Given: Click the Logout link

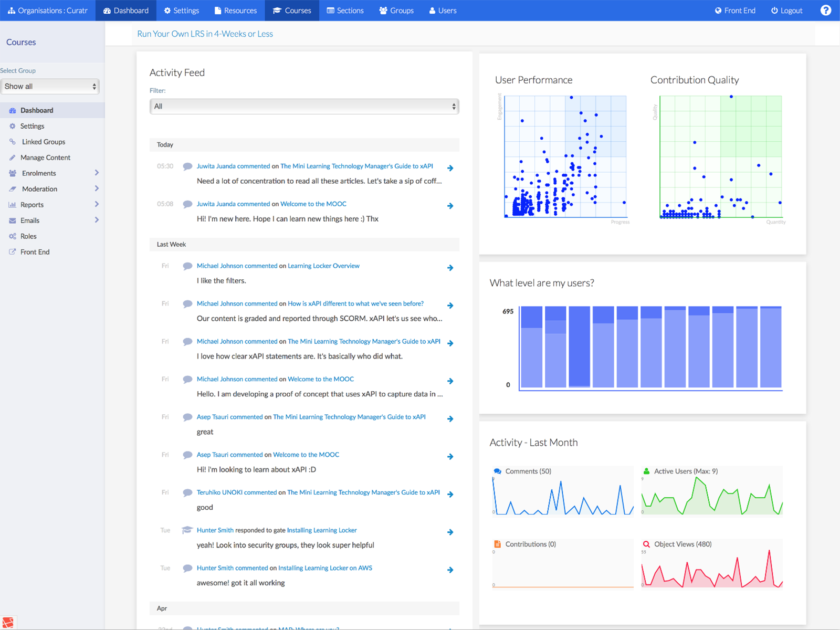Looking at the screenshot, I should click(786, 10).
